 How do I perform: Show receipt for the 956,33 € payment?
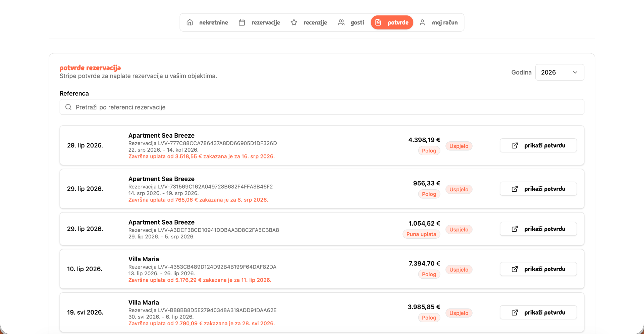coord(538,189)
